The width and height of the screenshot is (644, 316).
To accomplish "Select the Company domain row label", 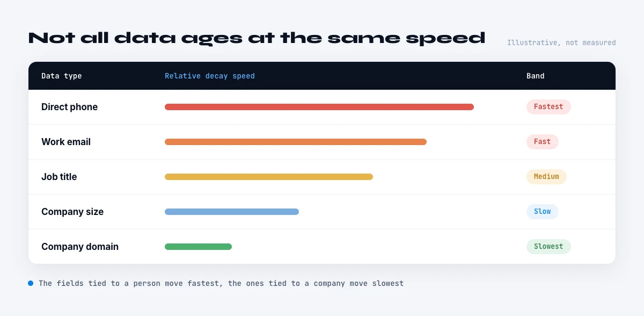I will point(80,247).
